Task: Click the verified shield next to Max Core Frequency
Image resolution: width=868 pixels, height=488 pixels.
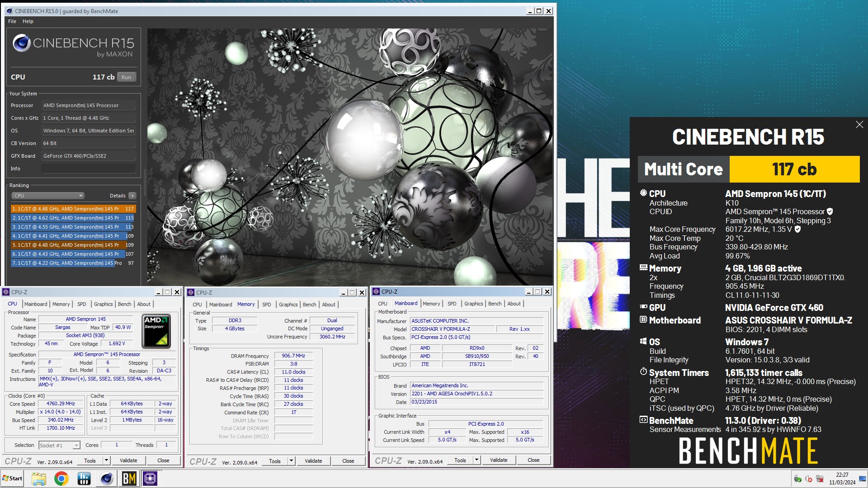Action: coord(798,229)
